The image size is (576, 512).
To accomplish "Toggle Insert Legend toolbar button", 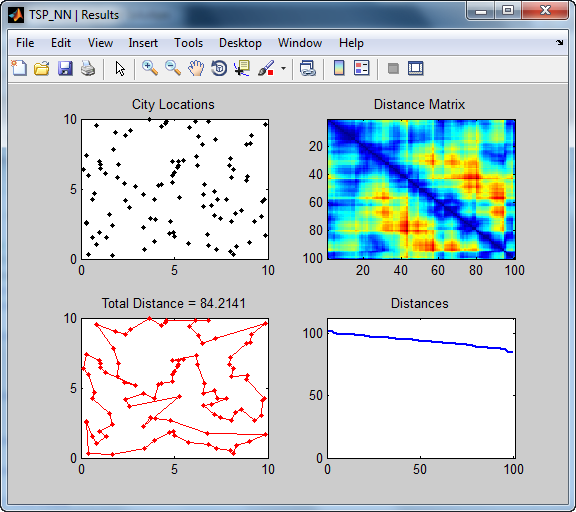I will click(x=362, y=68).
